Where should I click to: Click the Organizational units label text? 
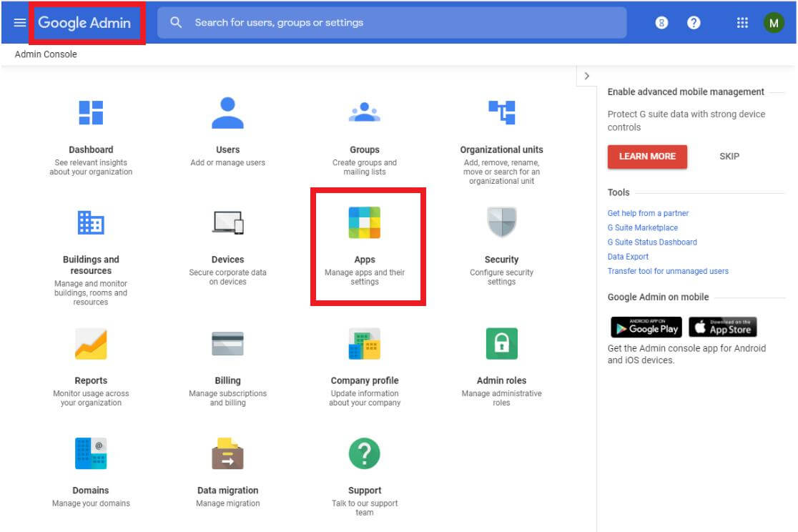point(502,149)
